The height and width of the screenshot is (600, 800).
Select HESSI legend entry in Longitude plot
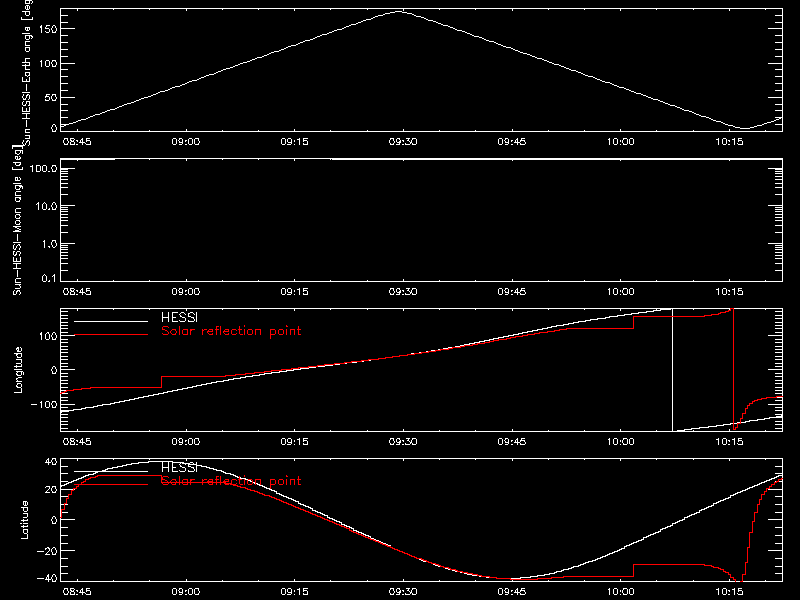tap(179, 317)
